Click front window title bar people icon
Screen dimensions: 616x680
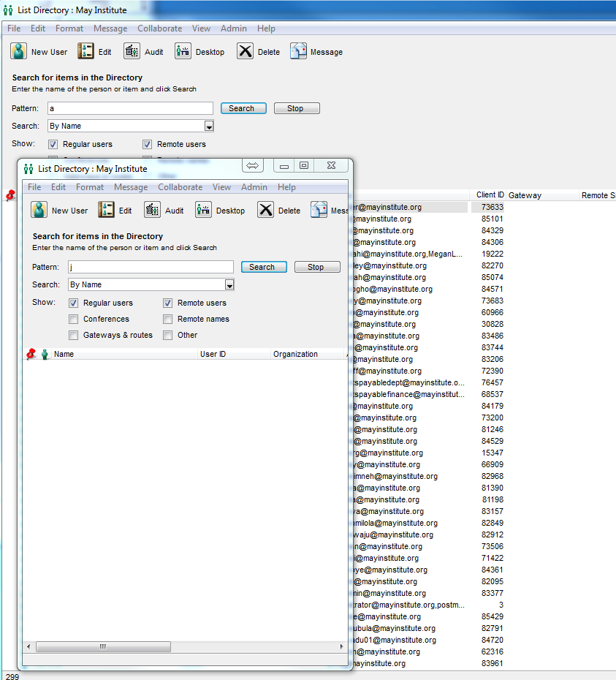(x=28, y=169)
